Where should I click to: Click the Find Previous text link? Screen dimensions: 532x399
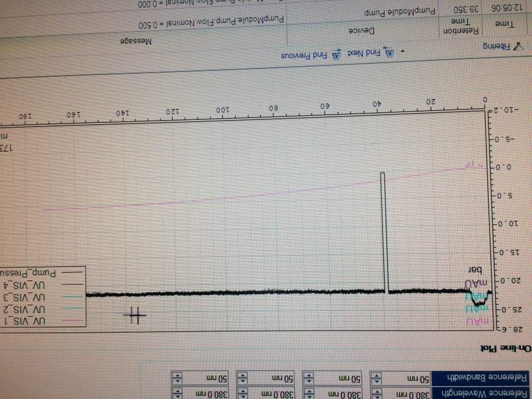pyautogui.click(x=304, y=56)
